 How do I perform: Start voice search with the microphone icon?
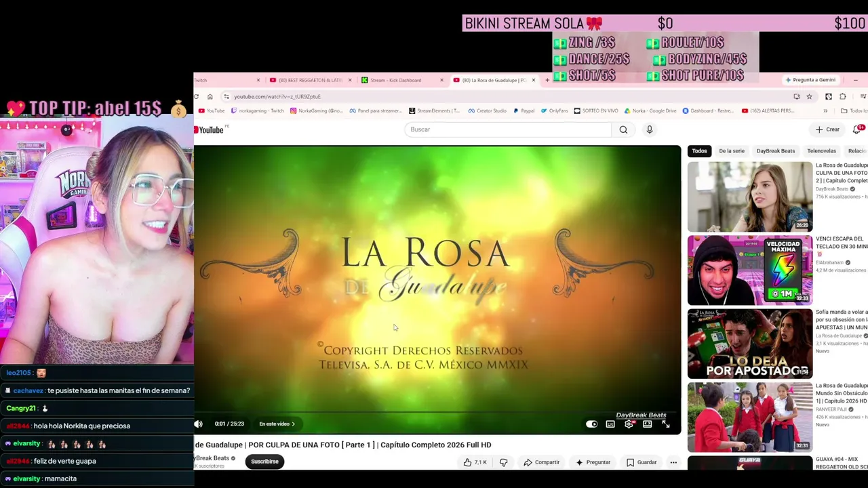pos(649,129)
